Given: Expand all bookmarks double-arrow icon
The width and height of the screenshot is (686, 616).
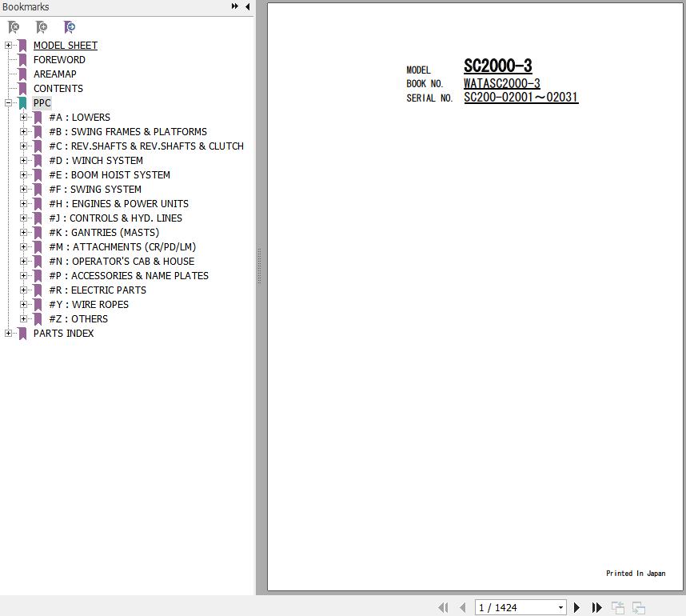Looking at the screenshot, I should [x=235, y=6].
